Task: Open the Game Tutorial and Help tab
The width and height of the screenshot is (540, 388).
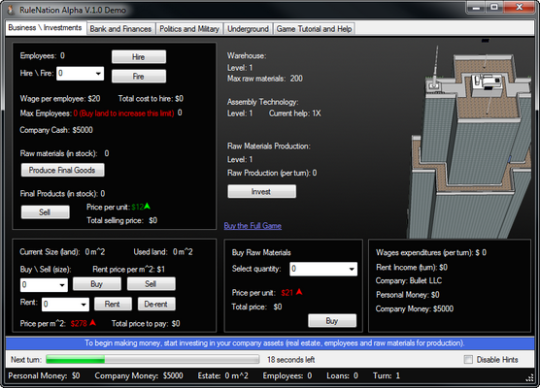Action: point(314,29)
